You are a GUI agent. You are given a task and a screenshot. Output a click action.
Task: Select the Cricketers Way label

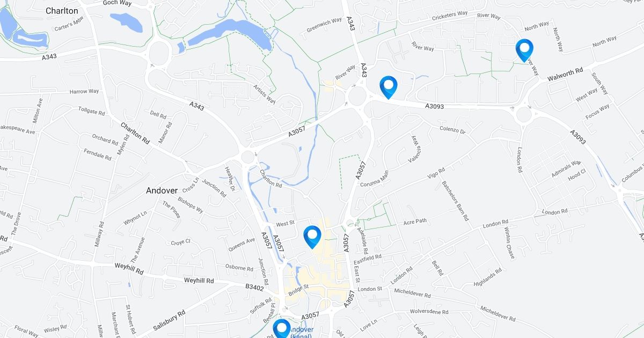click(450, 17)
